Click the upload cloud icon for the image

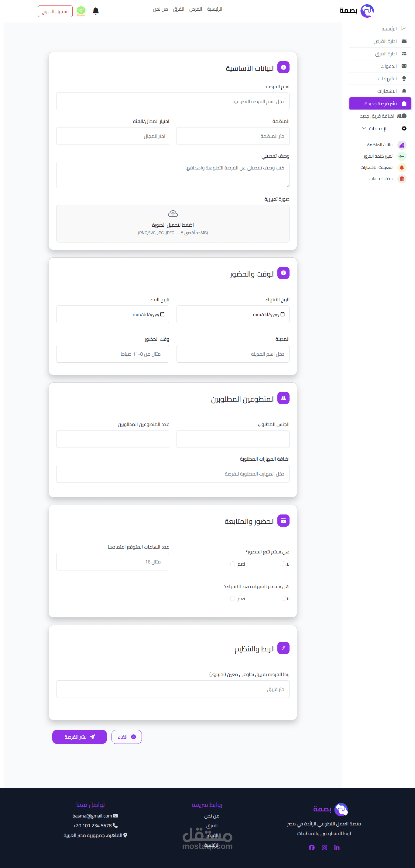(173, 214)
